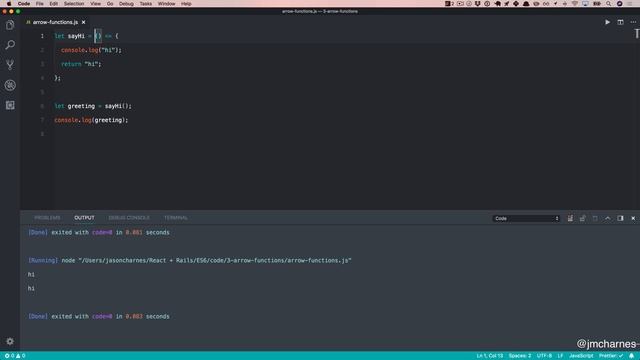This screenshot has height=360, width=640.
Task: Open notifications bell in status bar
Action: 631,356
